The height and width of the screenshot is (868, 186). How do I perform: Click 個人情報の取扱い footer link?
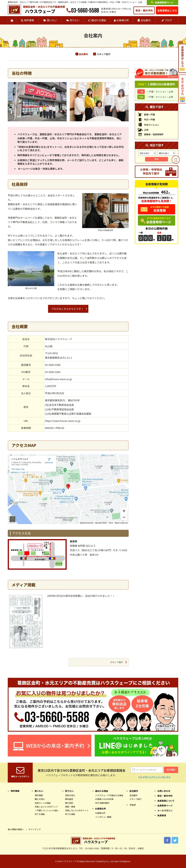pos(16,829)
